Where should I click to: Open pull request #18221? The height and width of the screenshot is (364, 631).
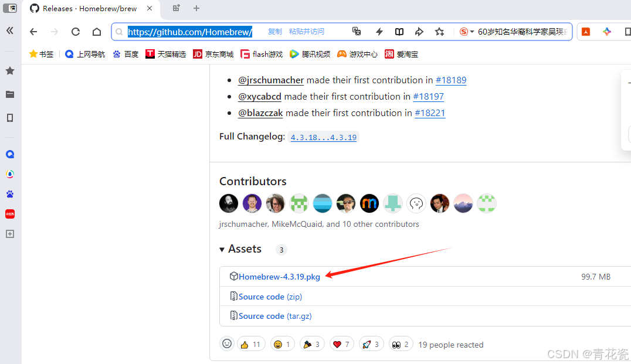[x=430, y=113]
